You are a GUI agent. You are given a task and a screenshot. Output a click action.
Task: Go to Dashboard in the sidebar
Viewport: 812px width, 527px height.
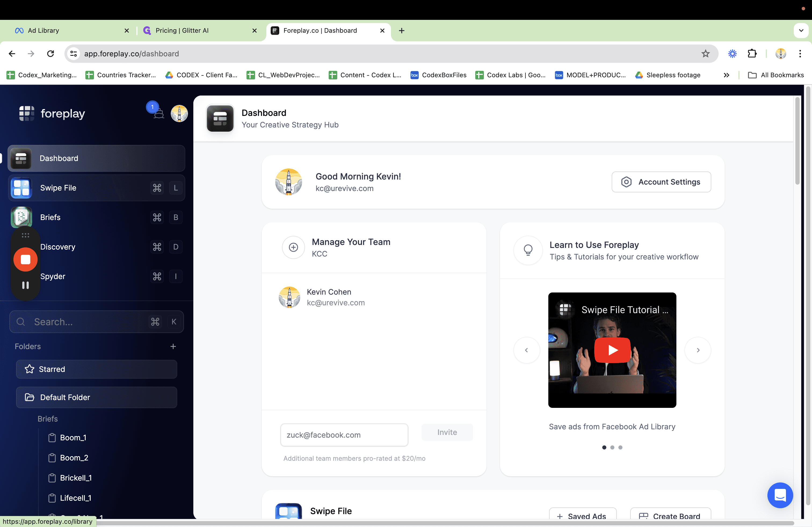click(97, 158)
